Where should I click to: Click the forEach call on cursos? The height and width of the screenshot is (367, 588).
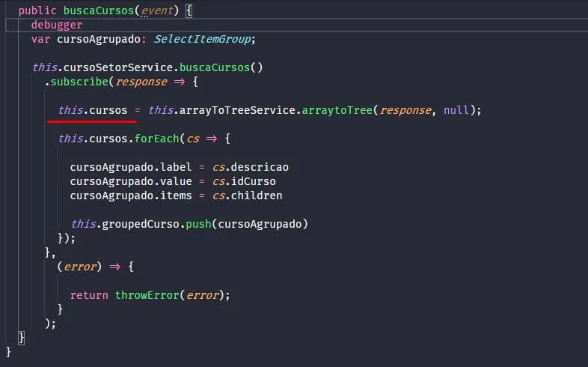[156, 139]
